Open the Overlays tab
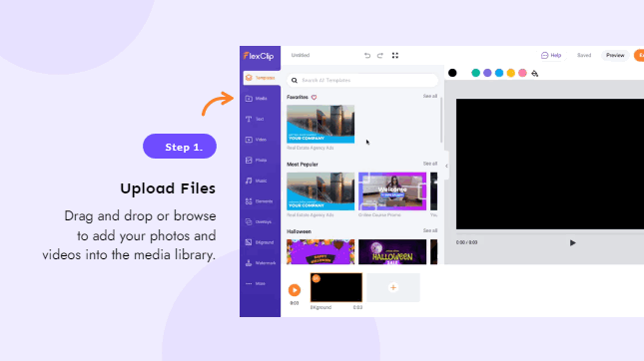644x361 pixels. pos(259,222)
